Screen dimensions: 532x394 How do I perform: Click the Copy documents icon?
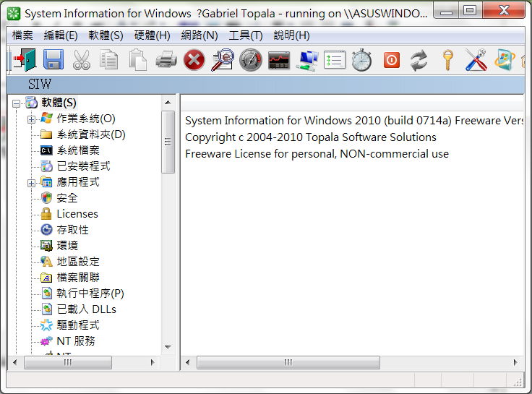coord(109,60)
